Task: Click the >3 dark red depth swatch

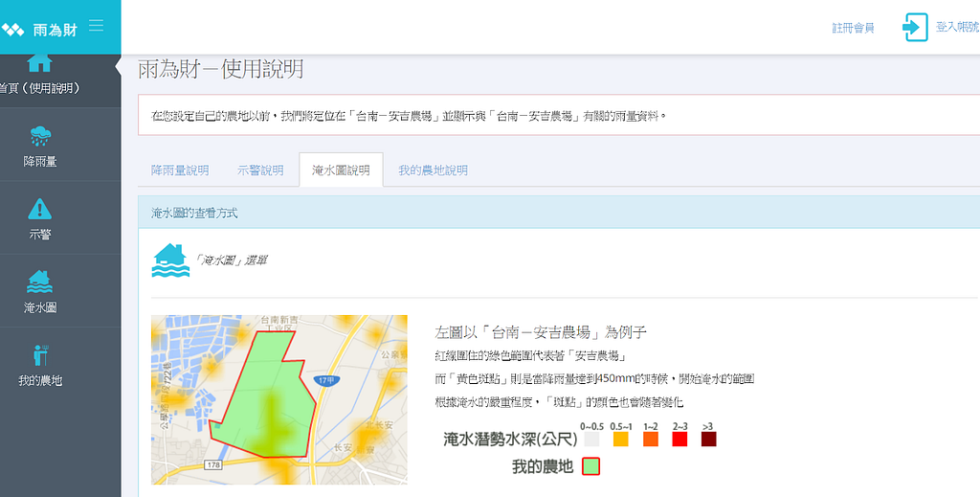Action: pos(708,439)
